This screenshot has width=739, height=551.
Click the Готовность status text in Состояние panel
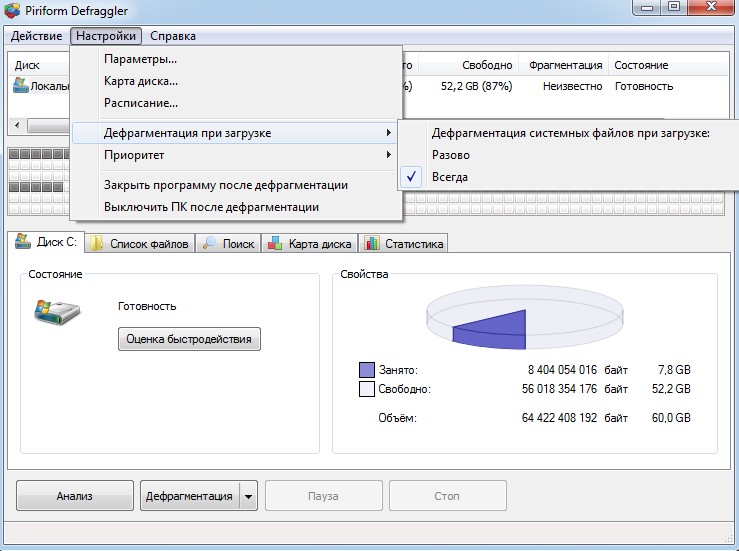pos(147,306)
